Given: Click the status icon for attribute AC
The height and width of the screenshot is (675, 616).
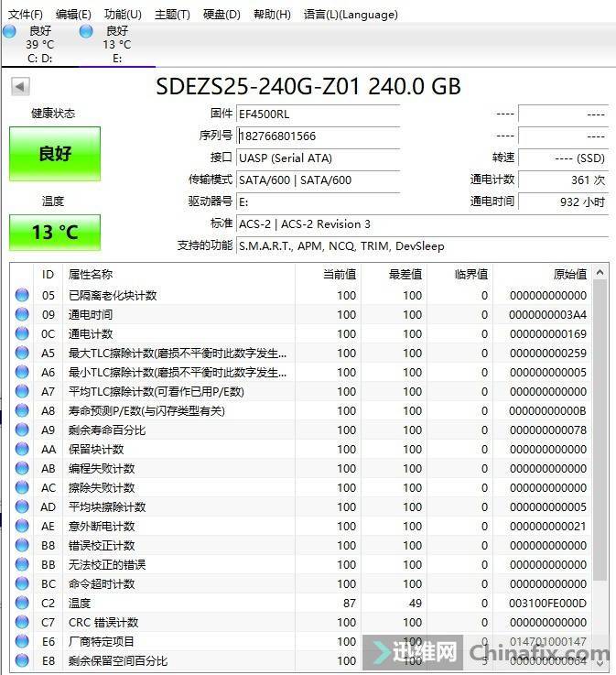Looking at the screenshot, I should pos(22,488).
